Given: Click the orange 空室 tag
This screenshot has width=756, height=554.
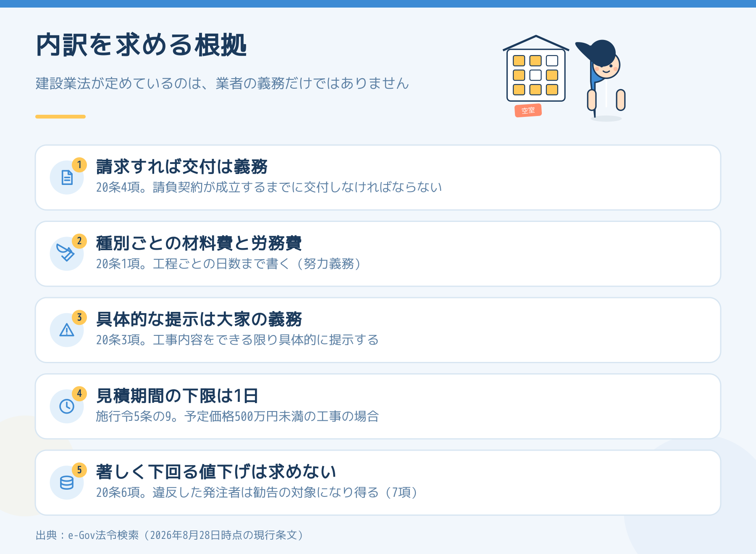Looking at the screenshot, I should pos(528,111).
